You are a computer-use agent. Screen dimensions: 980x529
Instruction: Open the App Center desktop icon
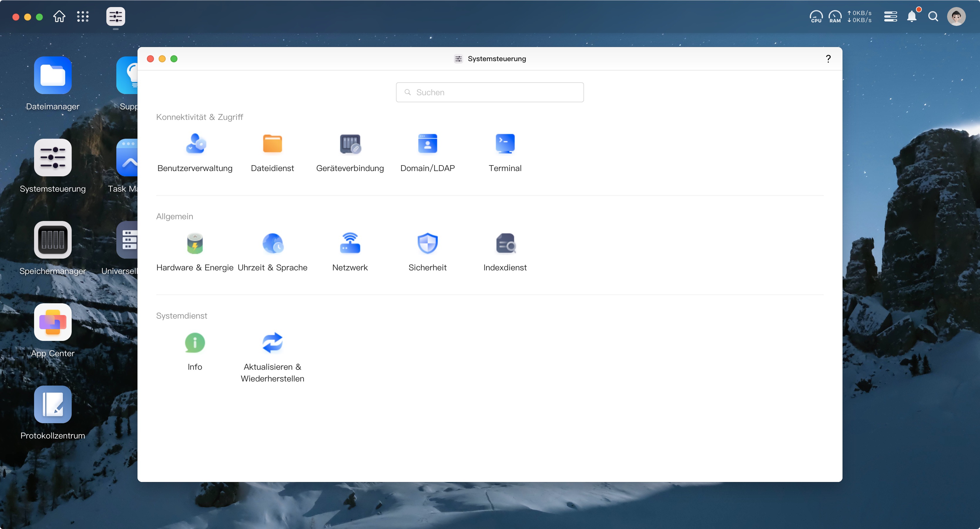point(53,322)
